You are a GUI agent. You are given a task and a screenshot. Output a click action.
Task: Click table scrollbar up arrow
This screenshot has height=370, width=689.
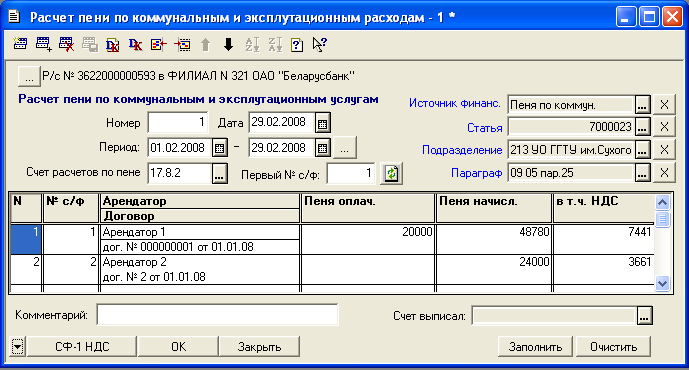point(662,203)
